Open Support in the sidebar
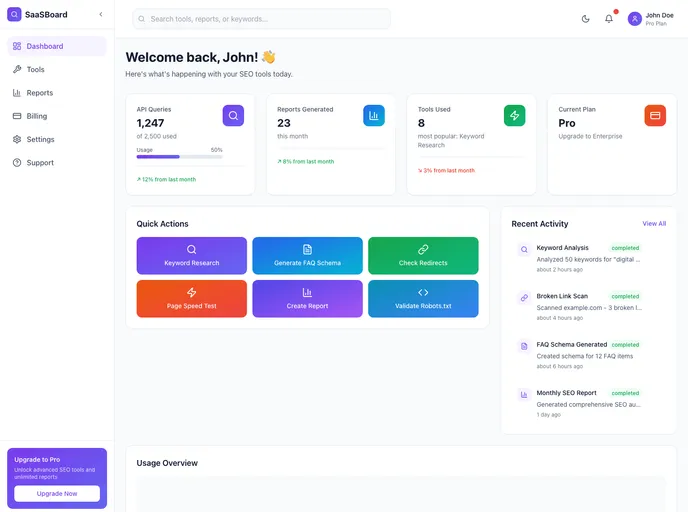688x512 pixels. pyautogui.click(x=57, y=162)
